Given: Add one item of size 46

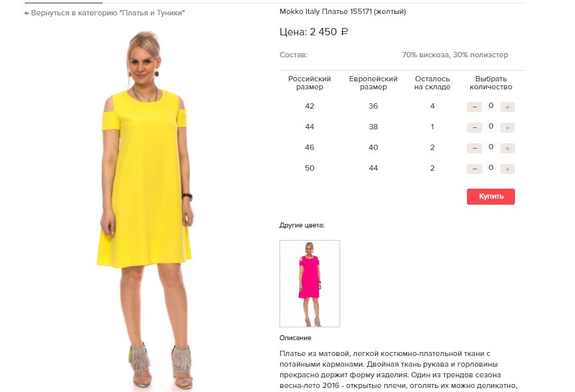Looking at the screenshot, I should pos(508,148).
